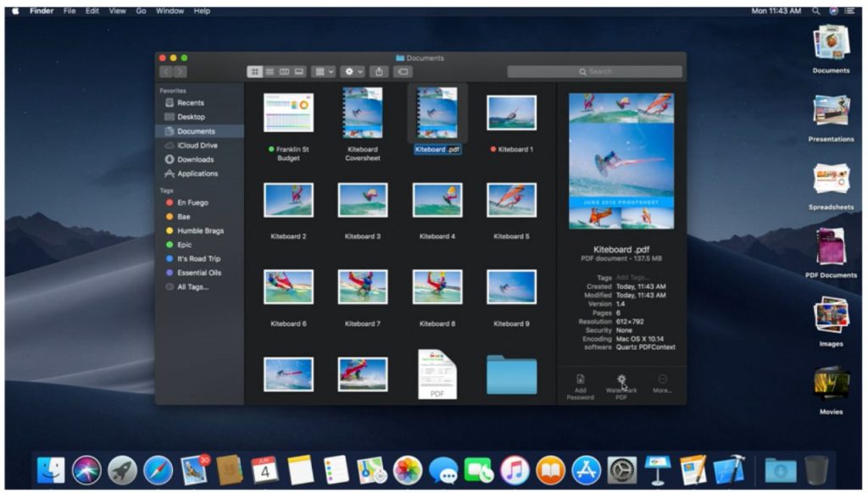Open the View menu
Image resolution: width=868 pixels, height=493 pixels.
[x=117, y=11]
